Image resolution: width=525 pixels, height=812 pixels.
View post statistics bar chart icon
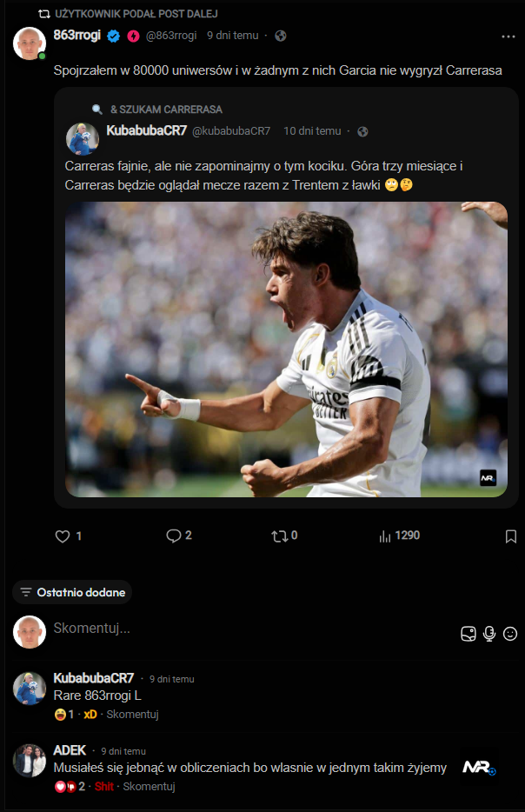pos(385,536)
